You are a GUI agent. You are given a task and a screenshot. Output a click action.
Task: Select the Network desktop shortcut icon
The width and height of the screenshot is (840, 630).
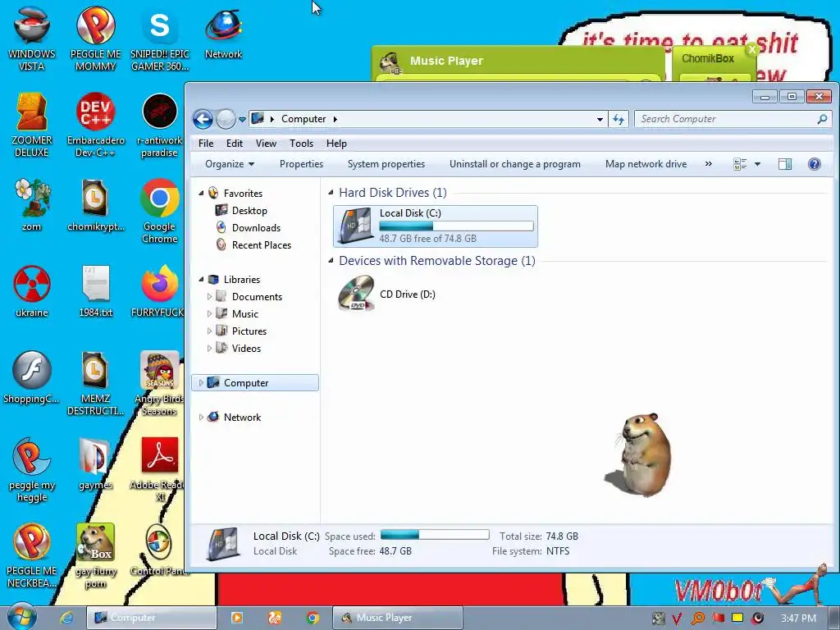coord(223,33)
